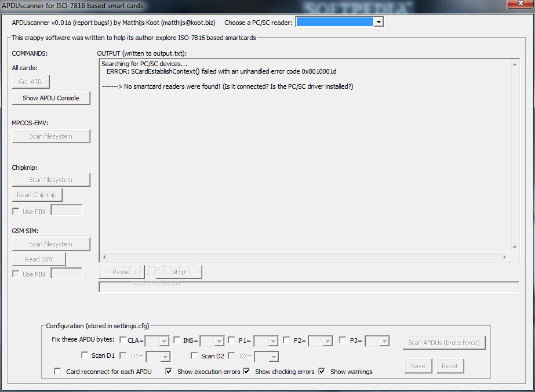Click Scan APDUs (brute force) button

[444, 343]
